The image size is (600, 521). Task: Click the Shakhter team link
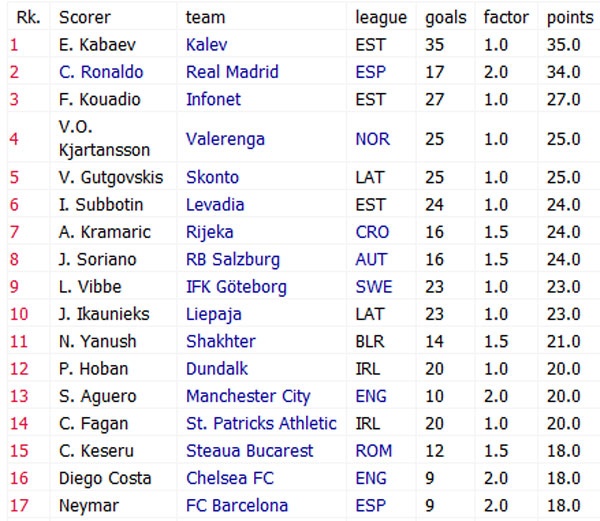[220, 341]
